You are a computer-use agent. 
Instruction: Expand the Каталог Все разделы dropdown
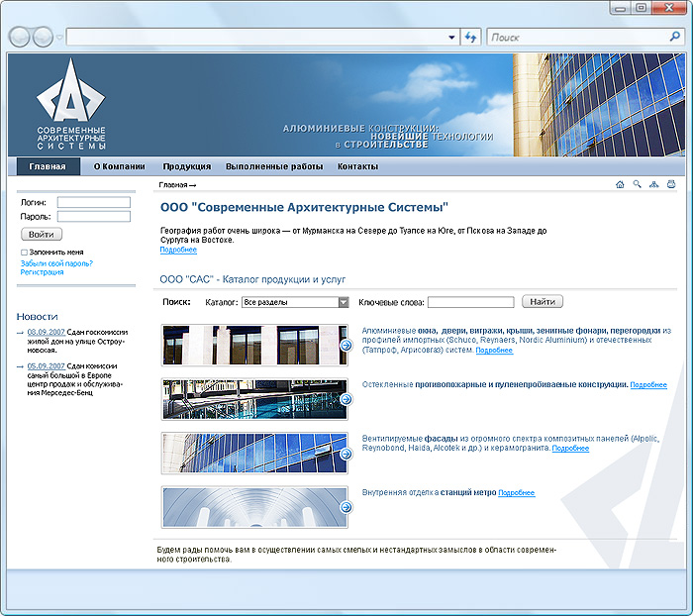[x=295, y=302]
